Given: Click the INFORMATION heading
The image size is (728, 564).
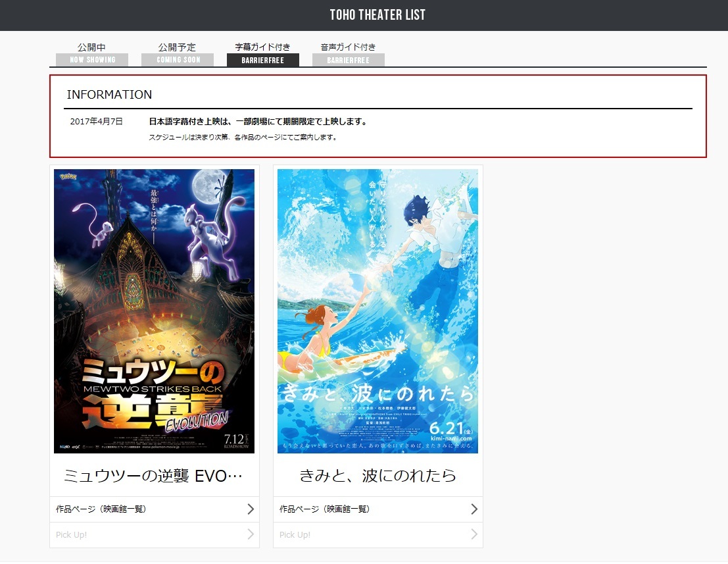Looking at the screenshot, I should tap(109, 95).
